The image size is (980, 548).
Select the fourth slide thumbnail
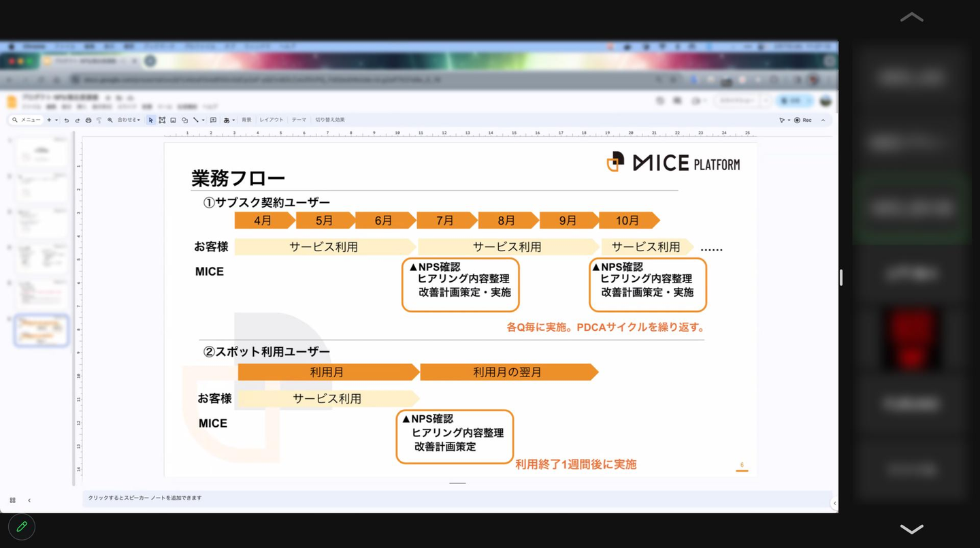pyautogui.click(x=41, y=259)
